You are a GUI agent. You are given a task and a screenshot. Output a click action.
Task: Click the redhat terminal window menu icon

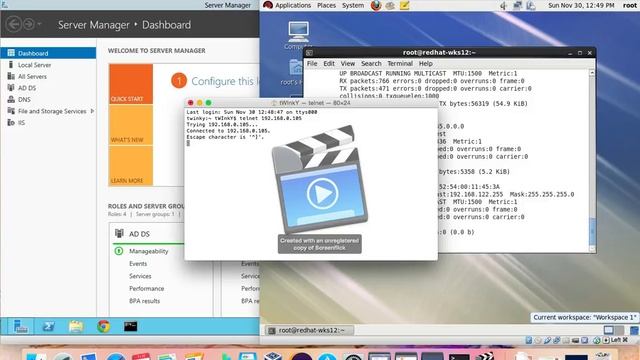[x=309, y=53]
